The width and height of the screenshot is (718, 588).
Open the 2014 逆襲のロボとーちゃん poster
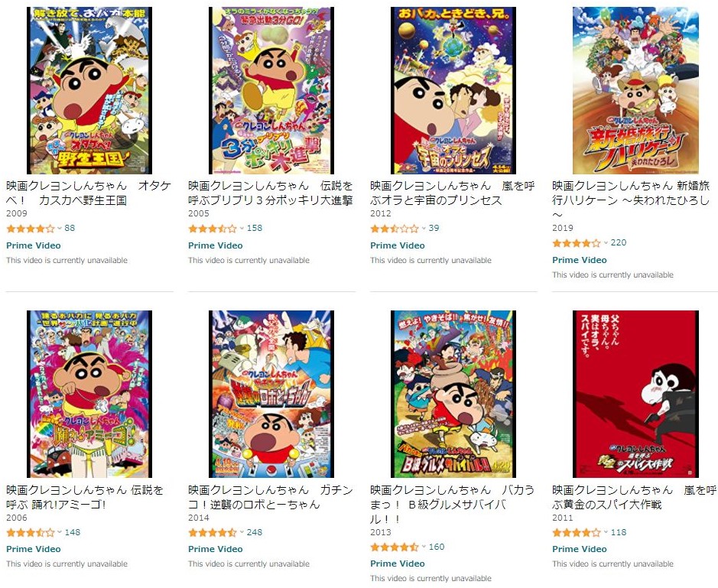[x=271, y=394]
